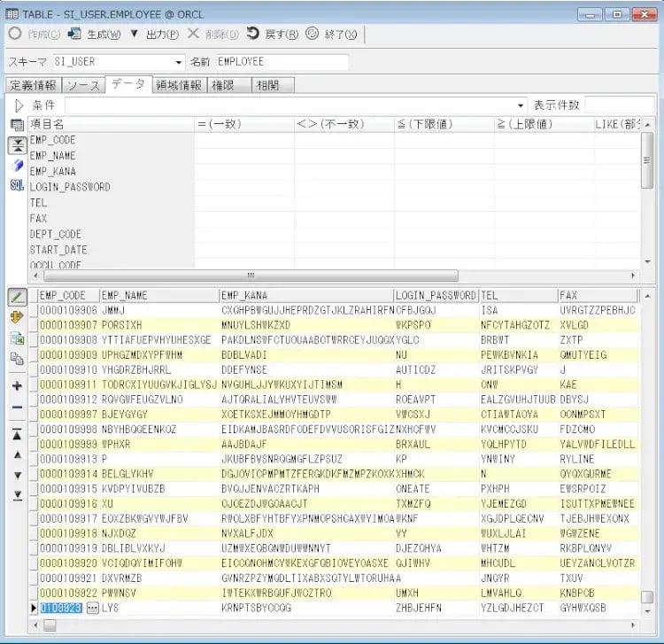This screenshot has width=664, height=644.
Task: Click the copy rows icon
Action: pos(17,359)
